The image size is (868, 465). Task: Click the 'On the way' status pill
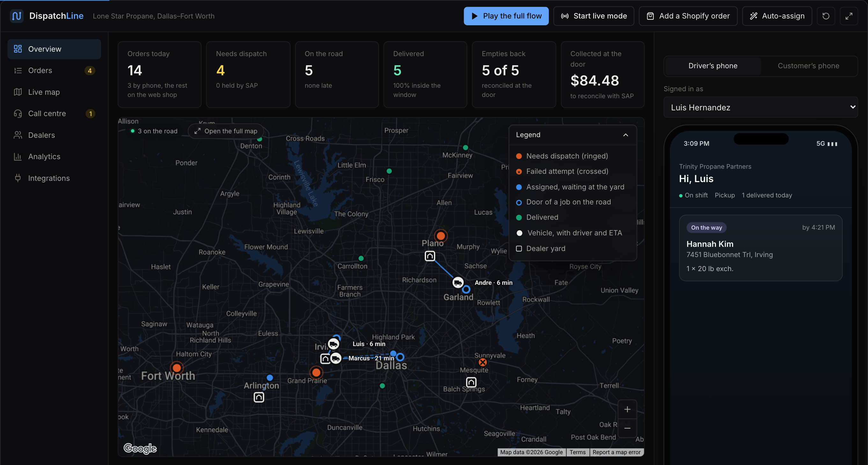[706, 227]
